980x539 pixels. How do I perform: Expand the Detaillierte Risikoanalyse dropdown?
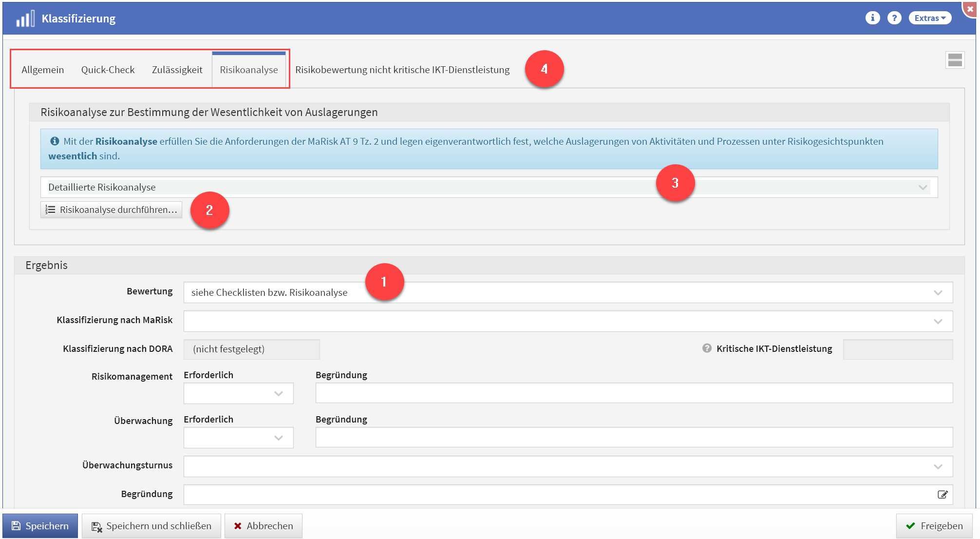(x=923, y=188)
